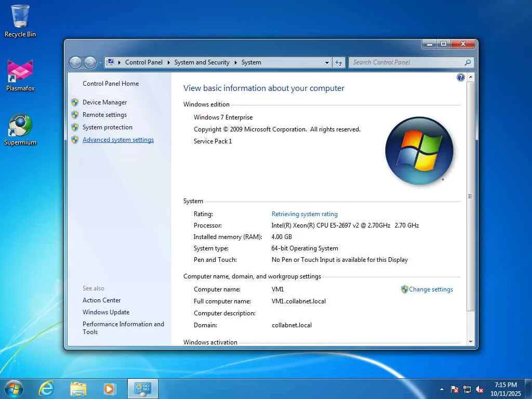532x399 pixels.
Task: Click the Back navigation arrow button
Action: pos(75,62)
